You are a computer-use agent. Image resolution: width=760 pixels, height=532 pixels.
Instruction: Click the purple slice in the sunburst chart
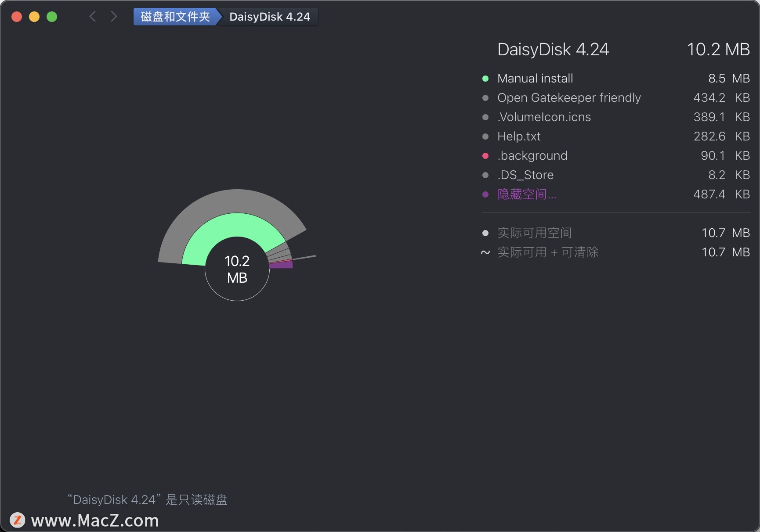pos(282,264)
